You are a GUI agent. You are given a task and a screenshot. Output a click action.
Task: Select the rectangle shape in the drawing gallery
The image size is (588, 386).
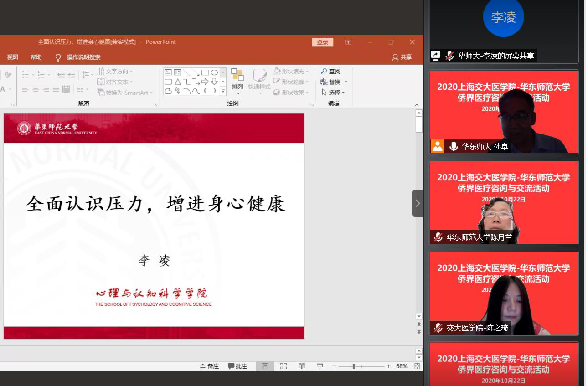tap(205, 72)
